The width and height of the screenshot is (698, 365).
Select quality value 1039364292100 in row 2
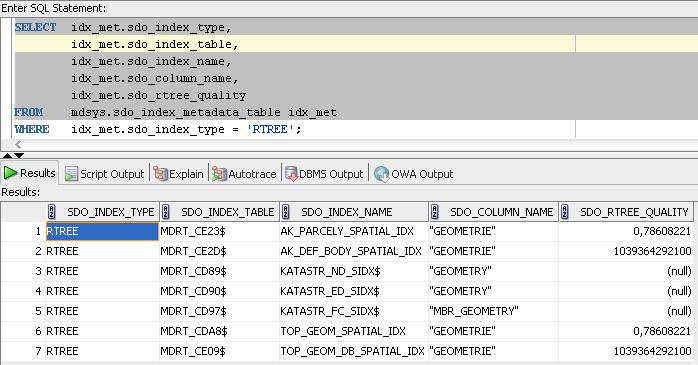(x=626, y=251)
